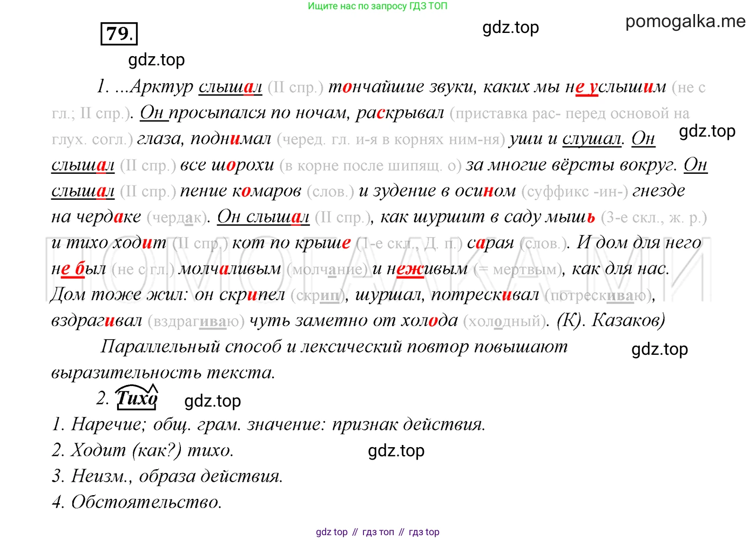Select the phrase 'как для нас.'

[x=620, y=268]
